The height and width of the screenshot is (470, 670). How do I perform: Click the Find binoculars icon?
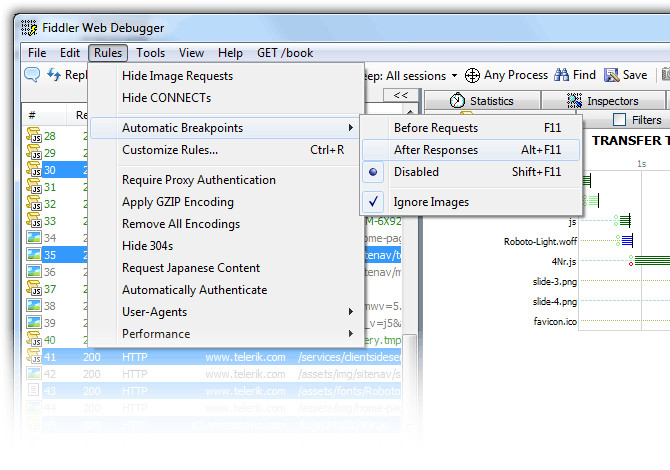coord(561,75)
